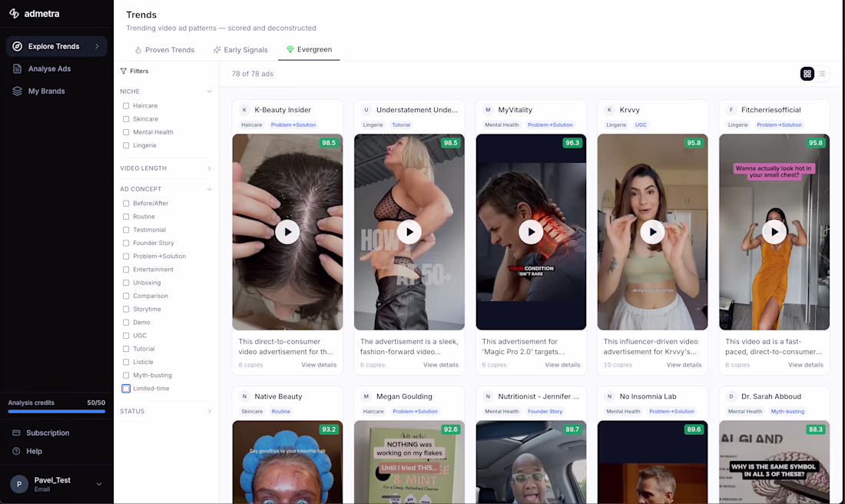Click the Analysis credits progress bar

57,411
